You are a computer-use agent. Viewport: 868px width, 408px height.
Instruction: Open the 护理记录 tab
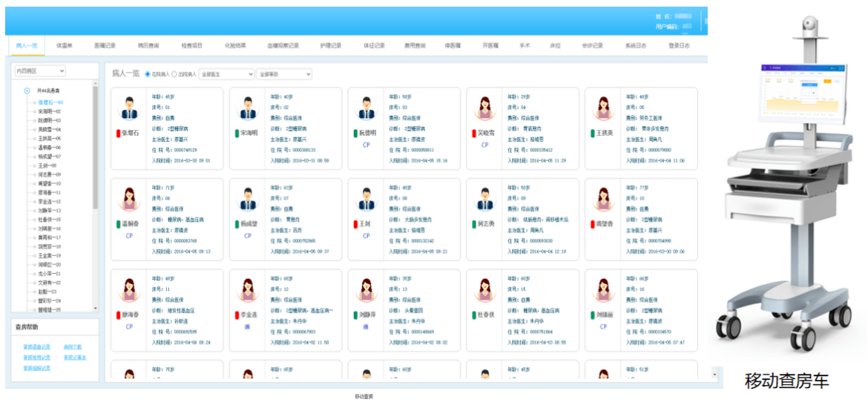coord(331,45)
